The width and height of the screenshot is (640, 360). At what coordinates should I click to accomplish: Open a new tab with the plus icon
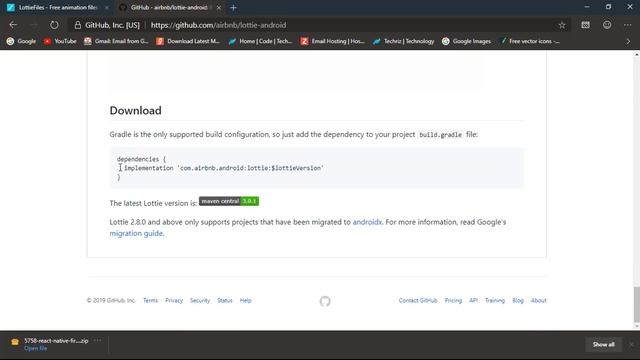point(233,7)
